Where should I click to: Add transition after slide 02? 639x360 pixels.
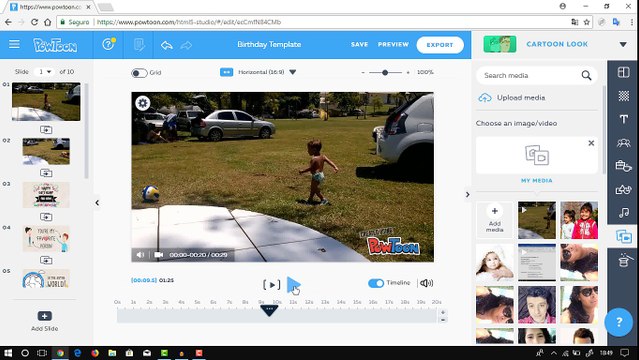pyautogui.click(x=46, y=173)
